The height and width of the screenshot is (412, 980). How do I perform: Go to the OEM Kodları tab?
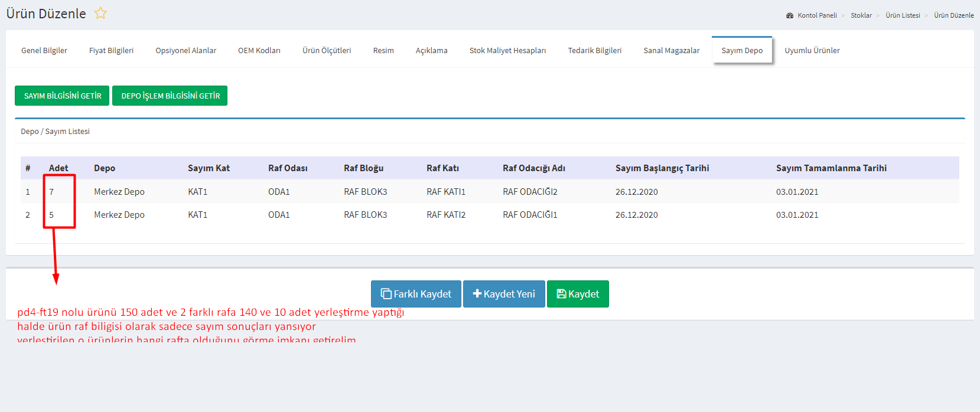(259, 51)
